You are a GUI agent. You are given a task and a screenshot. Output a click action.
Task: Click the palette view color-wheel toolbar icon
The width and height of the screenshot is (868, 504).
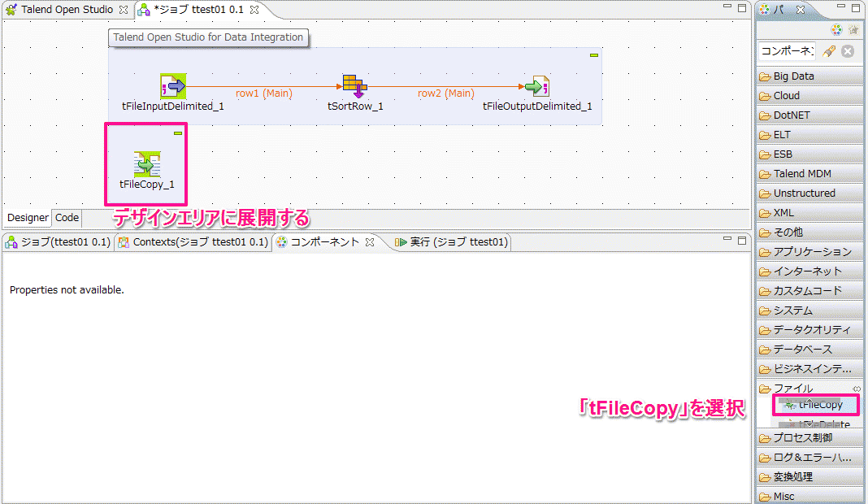pyautogui.click(x=836, y=29)
